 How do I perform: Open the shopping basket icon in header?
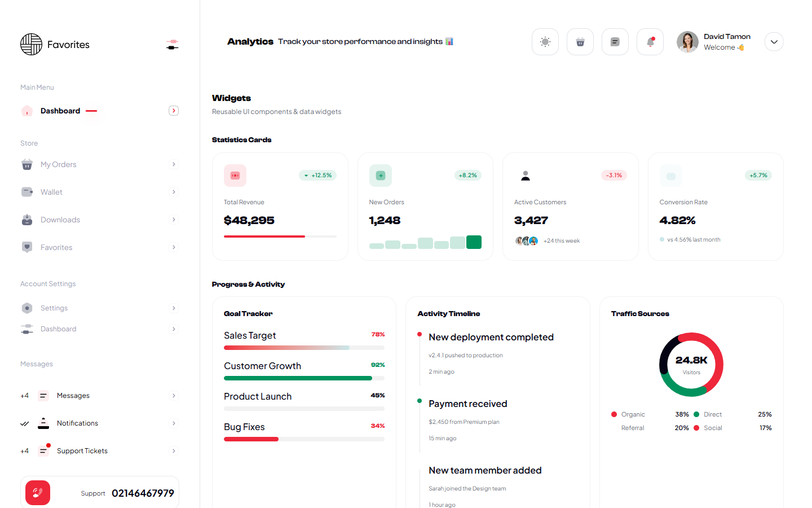pos(580,42)
